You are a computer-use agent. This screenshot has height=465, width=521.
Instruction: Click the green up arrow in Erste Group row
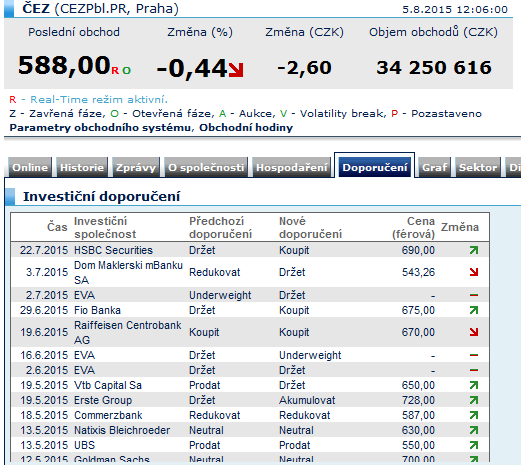(474, 400)
